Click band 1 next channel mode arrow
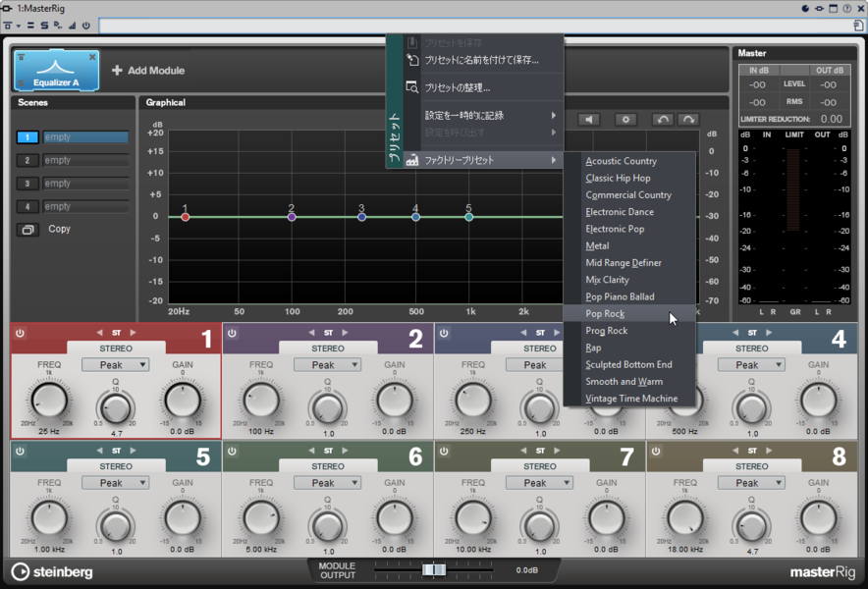Image resolution: width=868 pixels, height=589 pixels. pos(133,333)
